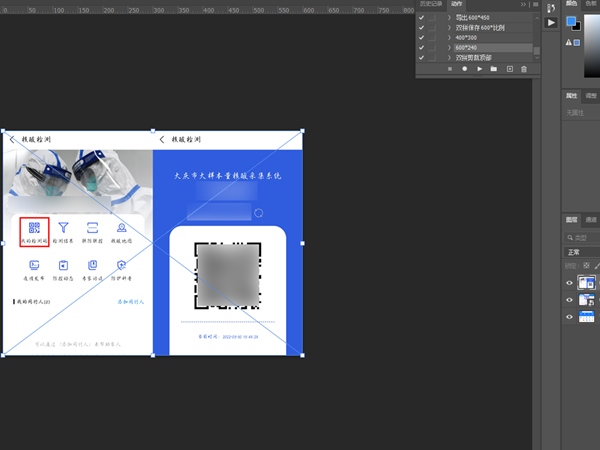The width and height of the screenshot is (600, 450).
Task: Select the bottom calendar layer thumbnail
Action: pyautogui.click(x=586, y=317)
